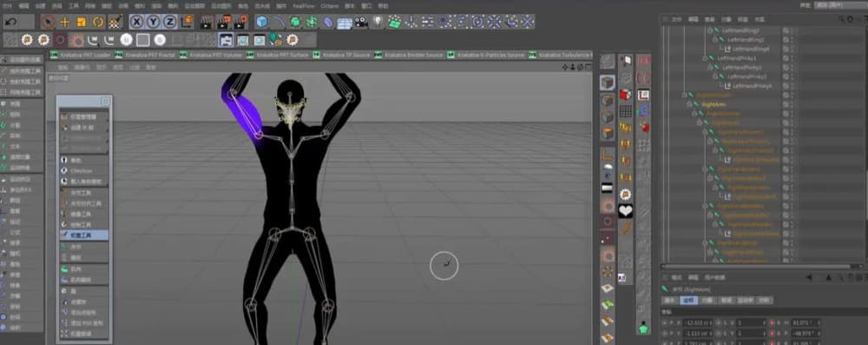Open the Render Settings clapperboard with gear
868x345 pixels.
click(x=240, y=22)
